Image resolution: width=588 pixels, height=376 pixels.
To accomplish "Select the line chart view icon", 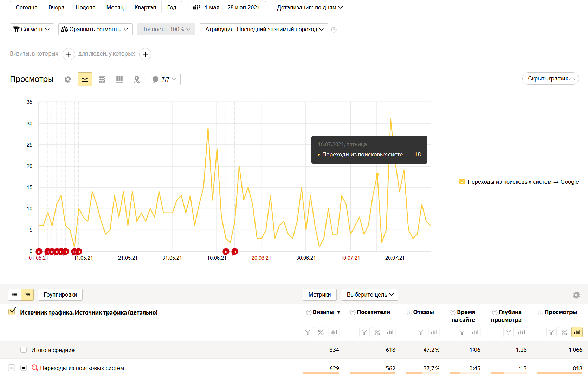I will point(85,79).
